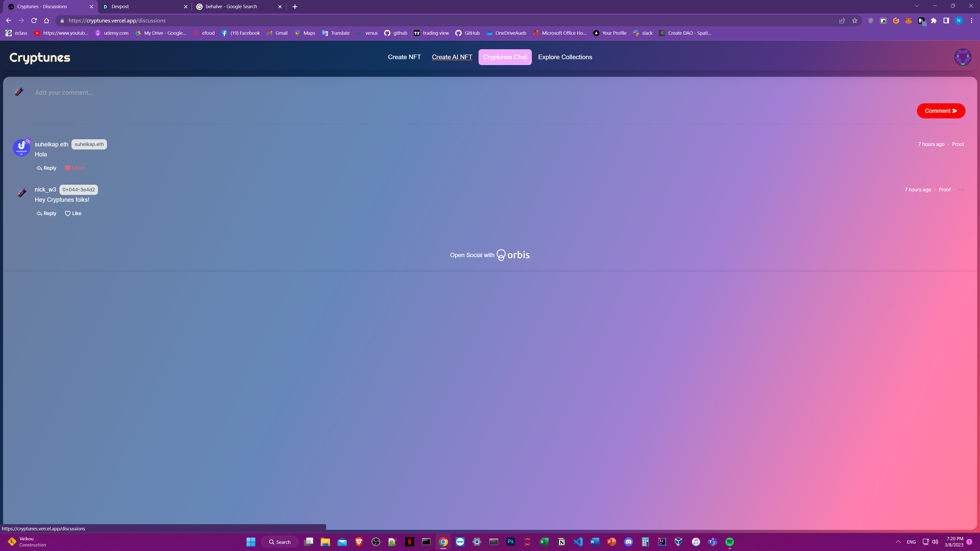980x551 pixels.
Task: Reply to the Hola comment
Action: (46, 168)
